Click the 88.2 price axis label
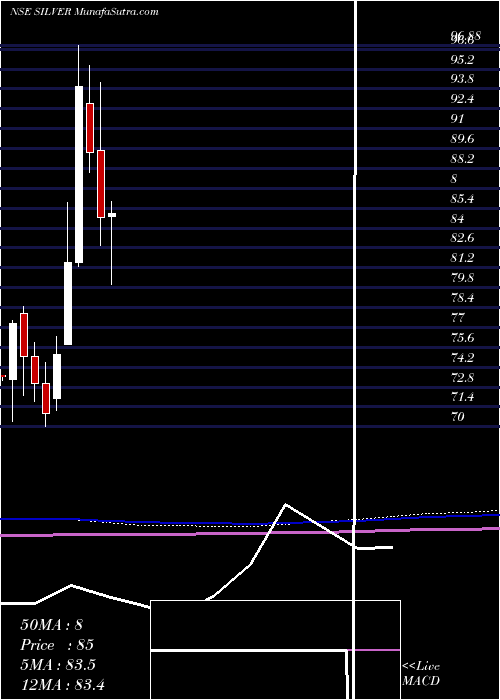The image size is (500, 700). 462,158
